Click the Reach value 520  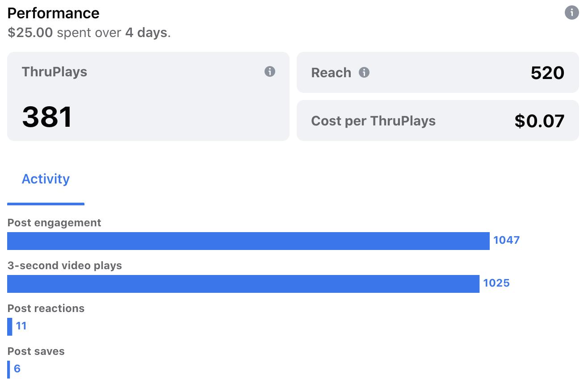pos(547,73)
